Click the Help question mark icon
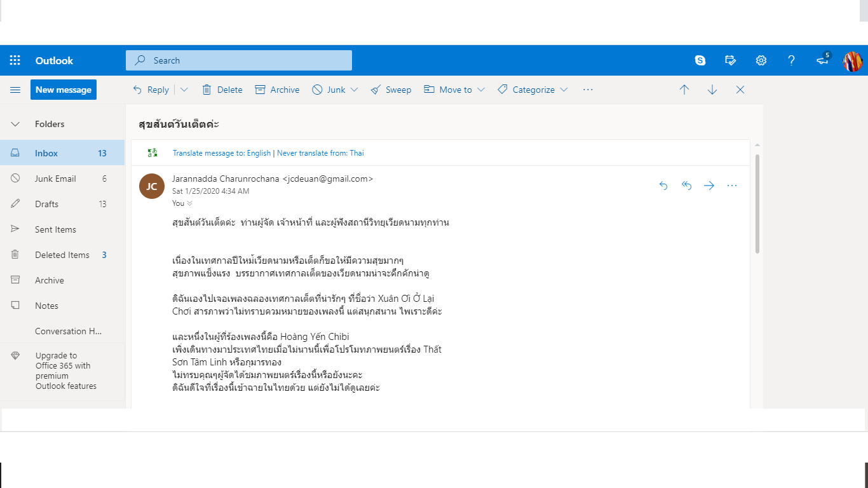This screenshot has height=488, width=868. click(x=791, y=60)
